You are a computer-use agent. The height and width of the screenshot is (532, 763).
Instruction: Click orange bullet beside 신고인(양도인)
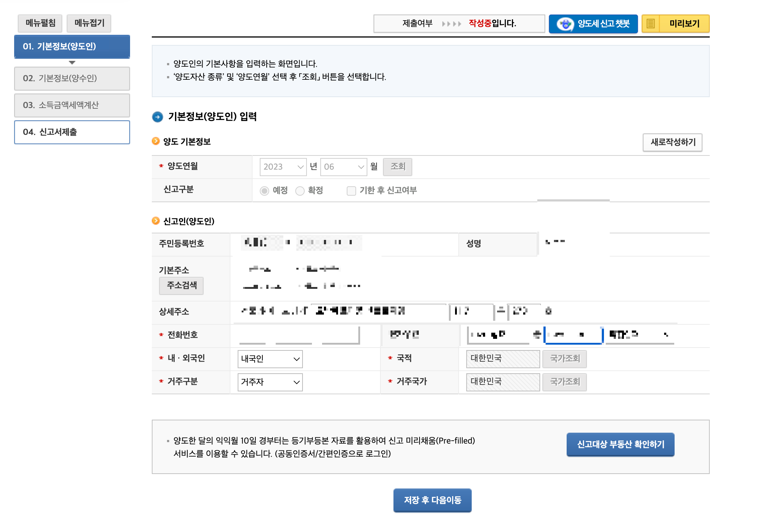(x=156, y=221)
